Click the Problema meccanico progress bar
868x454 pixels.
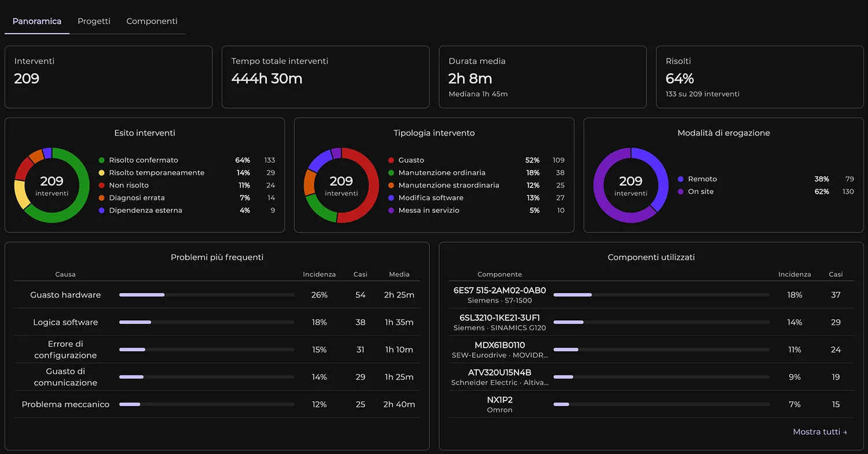[207, 404]
